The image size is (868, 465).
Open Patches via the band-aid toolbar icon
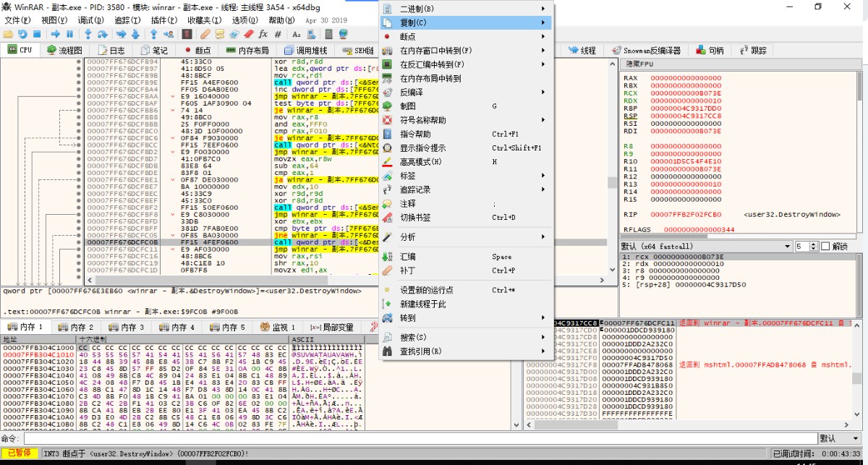(x=205, y=34)
